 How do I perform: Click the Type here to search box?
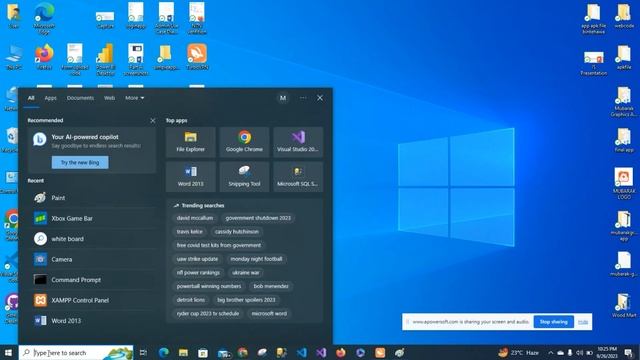(76, 353)
